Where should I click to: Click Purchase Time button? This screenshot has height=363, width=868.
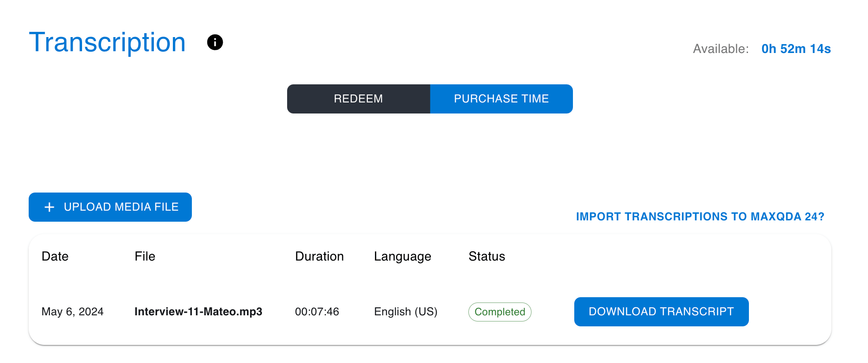pos(501,99)
